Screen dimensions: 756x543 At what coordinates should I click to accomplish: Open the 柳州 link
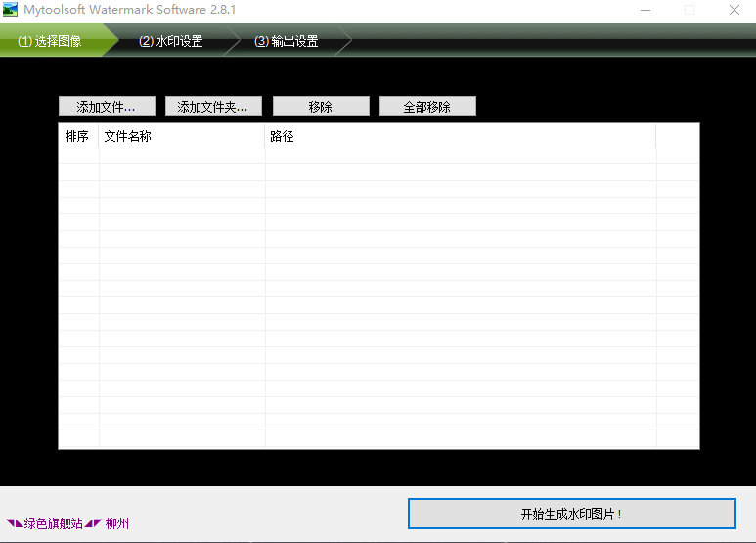117,523
